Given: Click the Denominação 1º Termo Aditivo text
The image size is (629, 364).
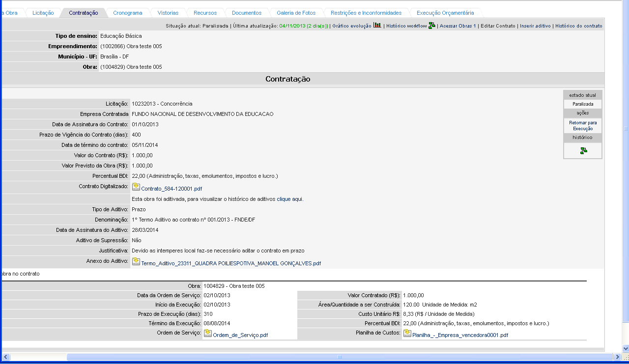Looking at the screenshot, I should tap(194, 220).
